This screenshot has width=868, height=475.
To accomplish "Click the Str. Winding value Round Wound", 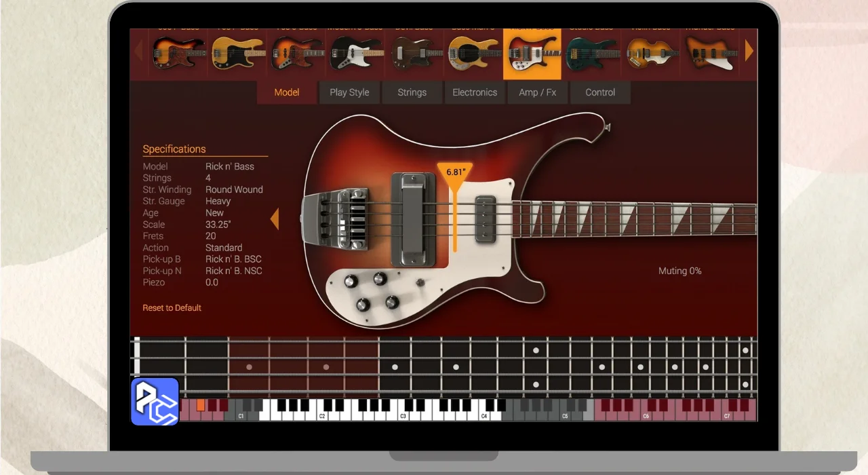I will pyautogui.click(x=234, y=189).
